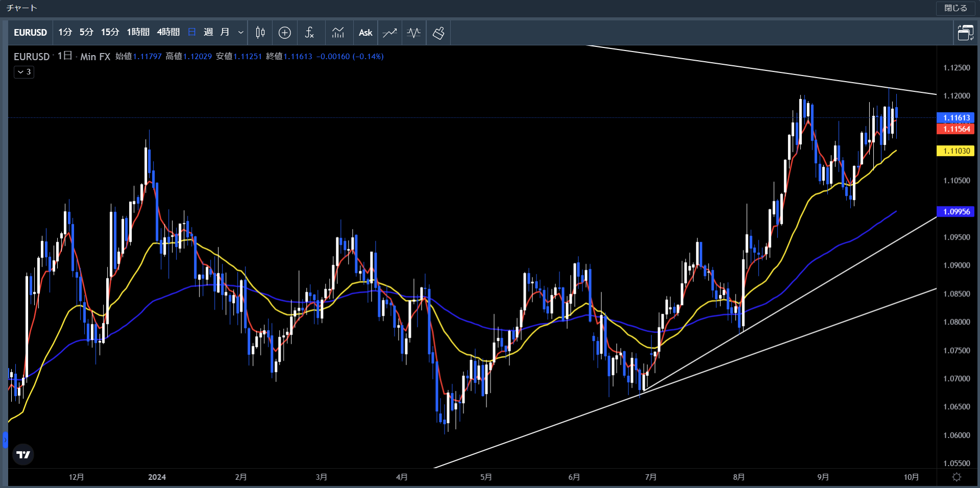The height and width of the screenshot is (488, 980).
Task: Click the 1.12500 price axis label
Action: (957, 68)
